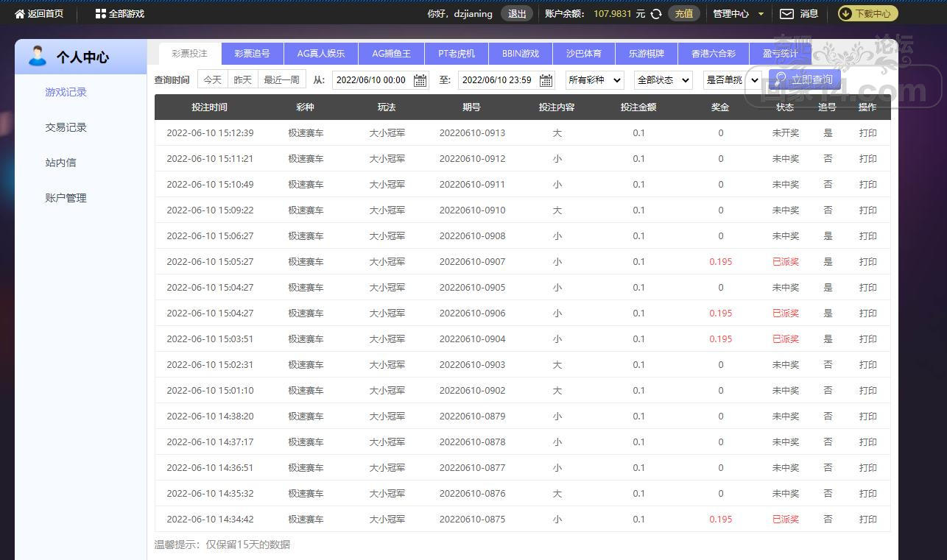Click 打印 for bet 20220610-0911
The height and width of the screenshot is (560, 947).
pyautogui.click(x=867, y=185)
